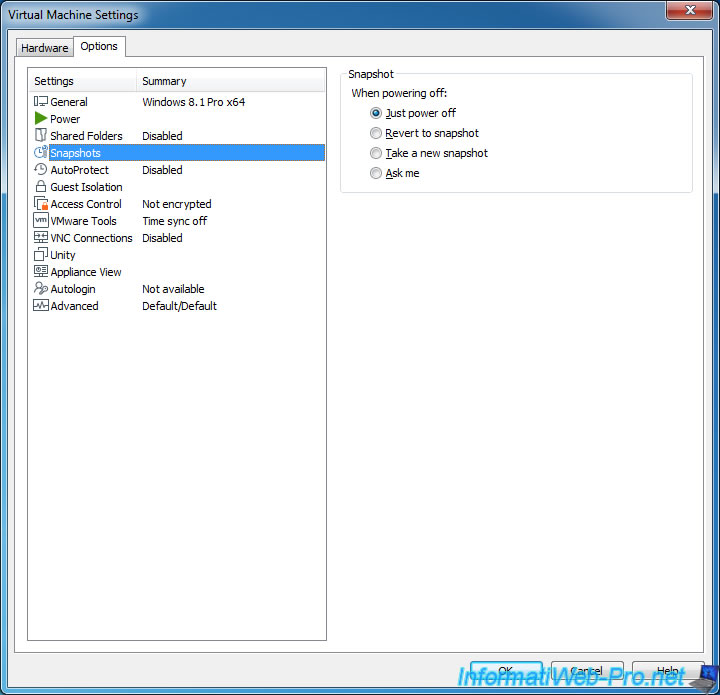Viewport: 720px width, 695px height.
Task: Enable Take a new snapshot option
Action: 376,153
